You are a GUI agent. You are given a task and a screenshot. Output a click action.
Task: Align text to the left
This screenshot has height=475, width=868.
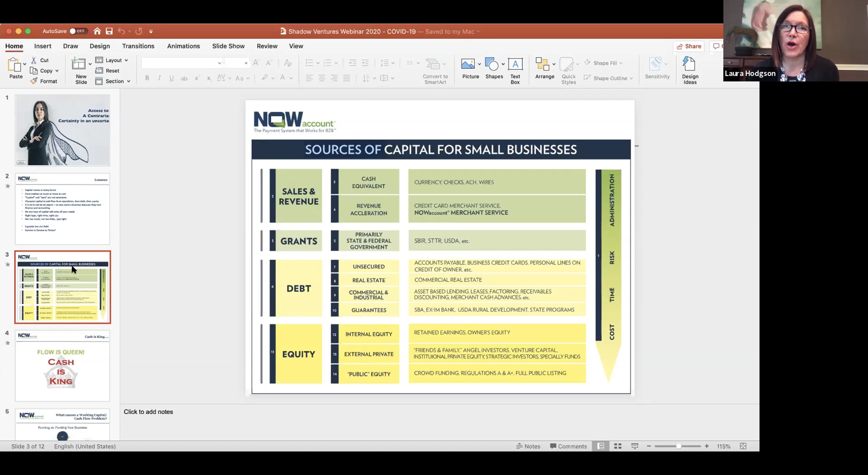tap(309, 78)
